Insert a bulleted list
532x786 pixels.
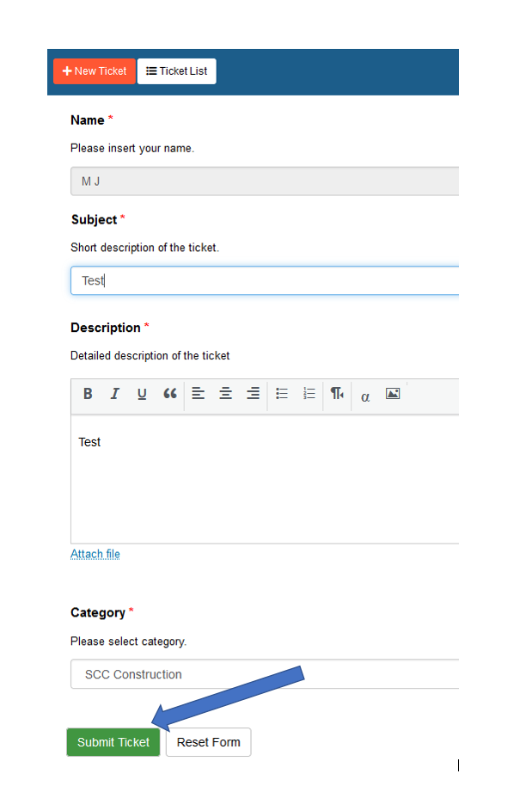(282, 394)
